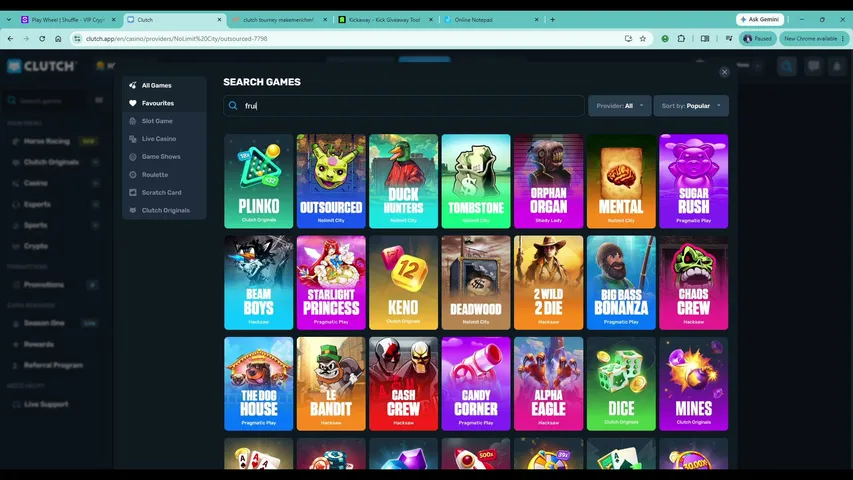Screen dimensions: 853x480
Task: Click the Ask Gemini button
Action: pos(760,19)
